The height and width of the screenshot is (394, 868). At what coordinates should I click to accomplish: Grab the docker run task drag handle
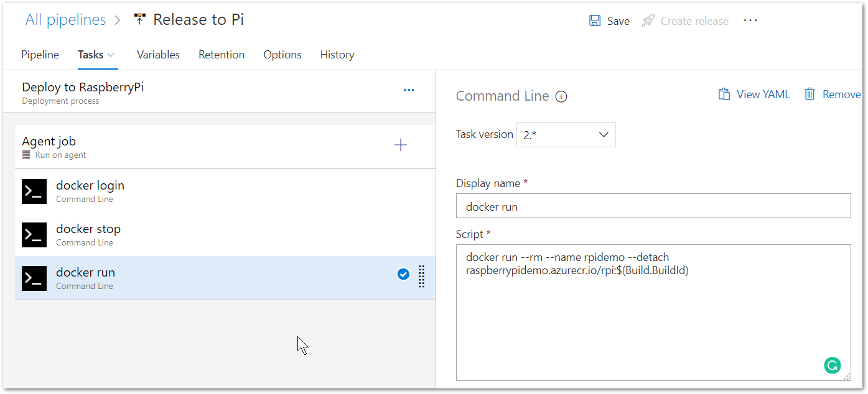421,278
